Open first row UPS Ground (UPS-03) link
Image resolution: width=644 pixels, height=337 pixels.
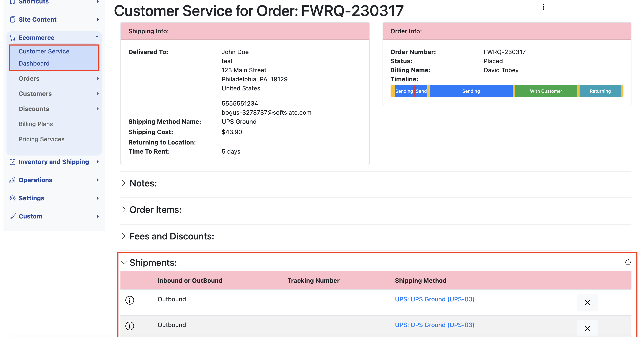434,299
